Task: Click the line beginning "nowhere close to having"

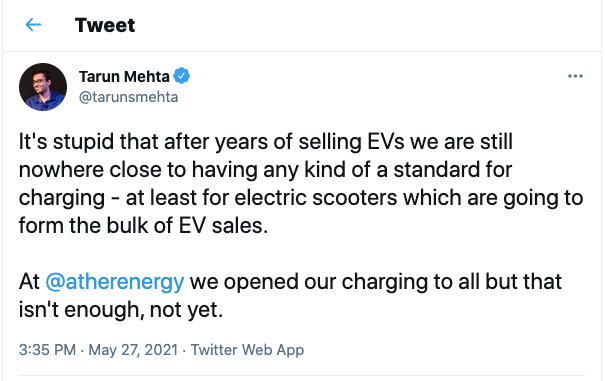Action: click(x=265, y=170)
